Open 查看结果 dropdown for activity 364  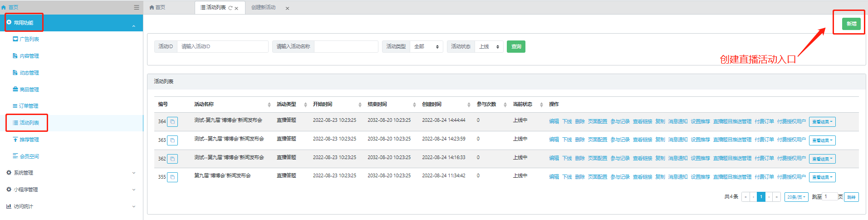822,122
